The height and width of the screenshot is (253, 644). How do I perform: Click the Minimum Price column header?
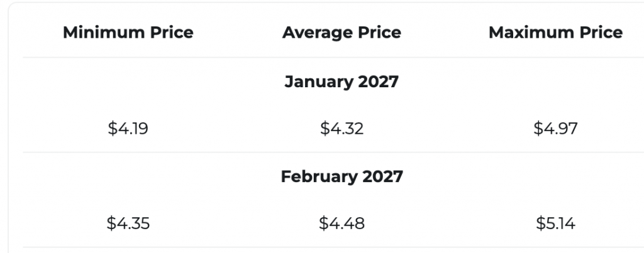tap(128, 33)
